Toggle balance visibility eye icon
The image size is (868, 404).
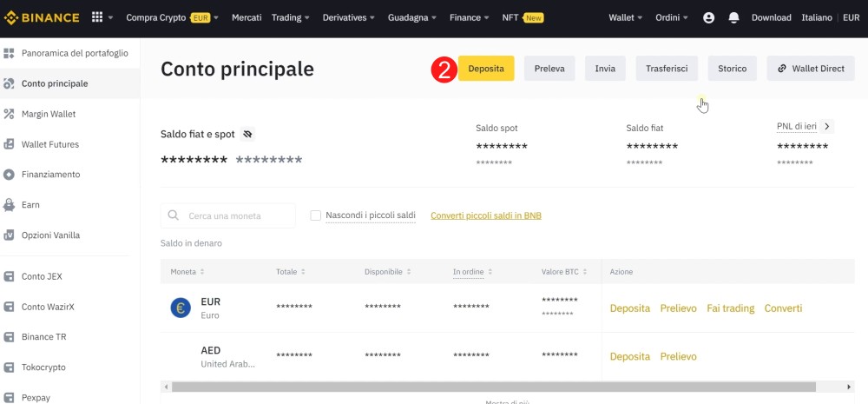(247, 134)
